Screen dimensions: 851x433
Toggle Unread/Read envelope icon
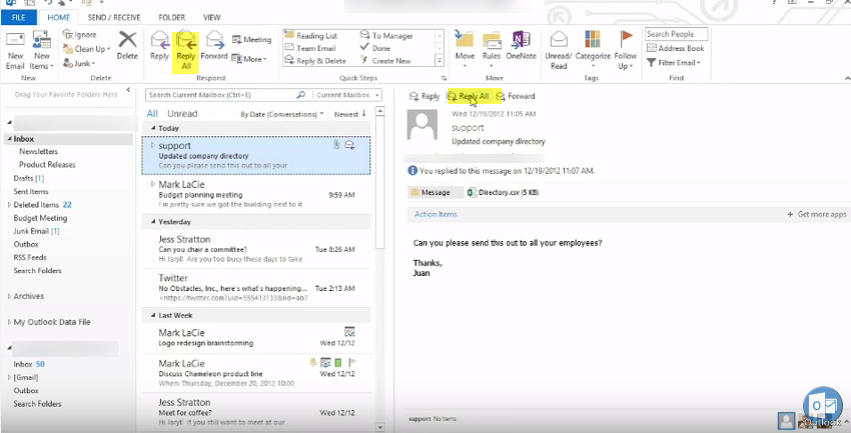[x=558, y=40]
